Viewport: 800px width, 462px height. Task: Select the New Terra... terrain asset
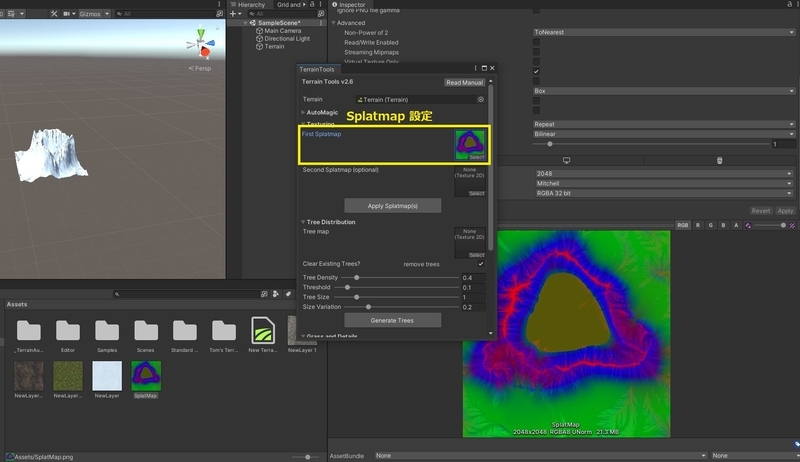[263, 335]
